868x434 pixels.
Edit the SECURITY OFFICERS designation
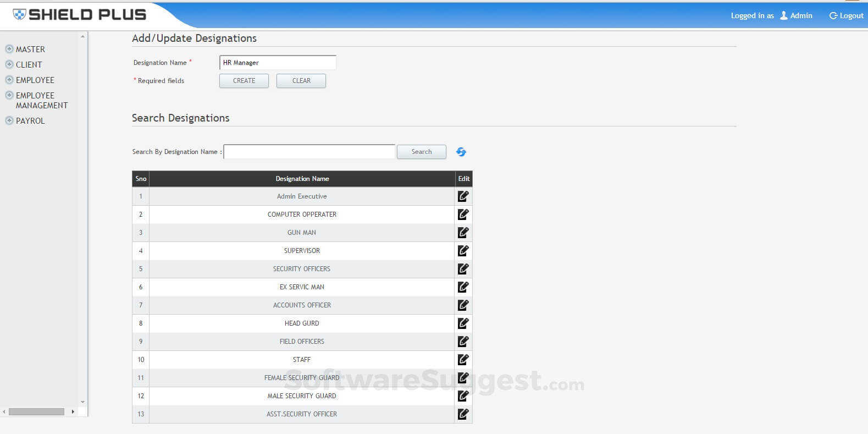pos(463,268)
